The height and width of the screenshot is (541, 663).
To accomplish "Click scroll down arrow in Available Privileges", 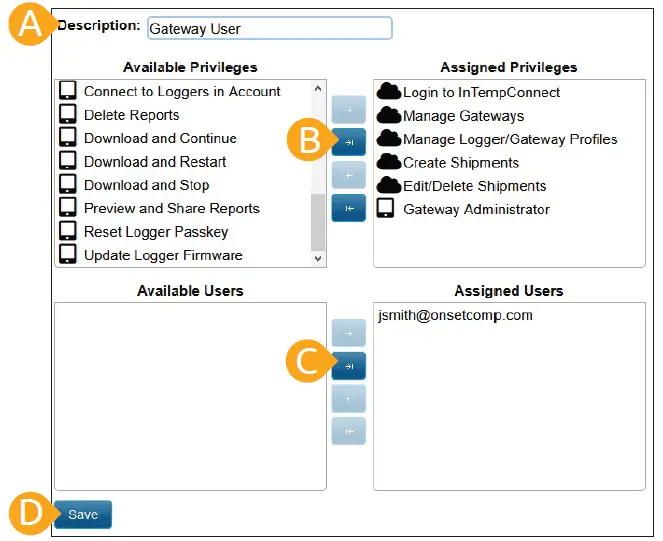I will click(318, 258).
